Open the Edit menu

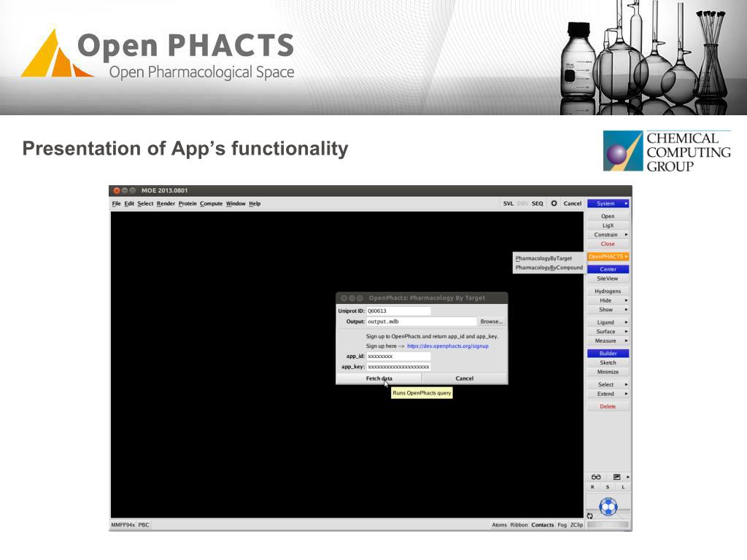(129, 203)
